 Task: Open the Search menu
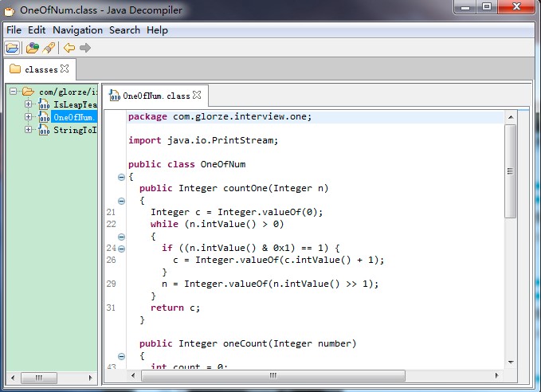[x=124, y=30]
